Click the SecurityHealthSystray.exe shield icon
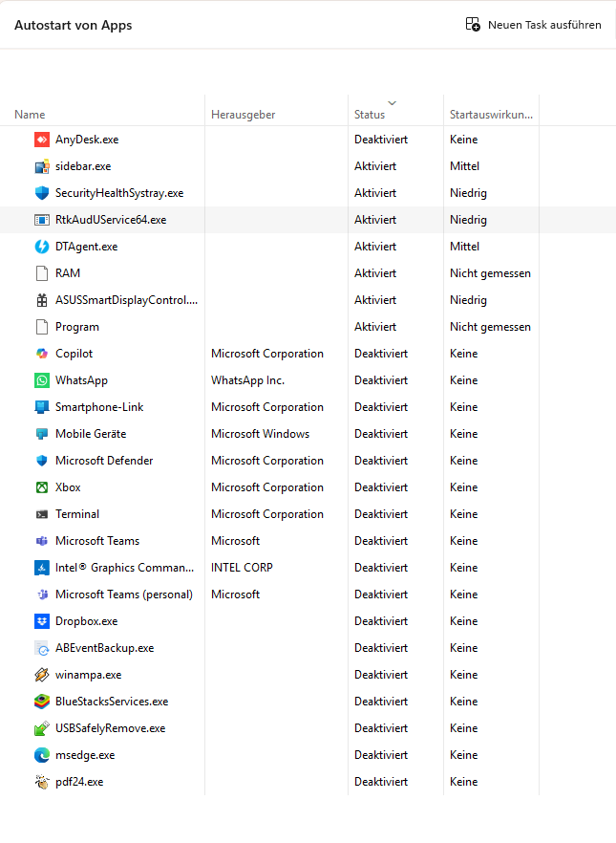 42,193
